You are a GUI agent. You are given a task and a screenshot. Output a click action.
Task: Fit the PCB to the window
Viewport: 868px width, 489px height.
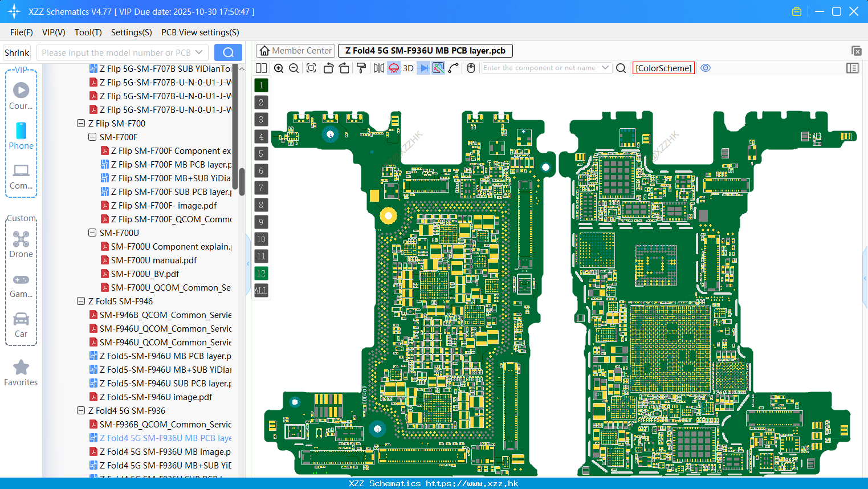click(x=311, y=68)
